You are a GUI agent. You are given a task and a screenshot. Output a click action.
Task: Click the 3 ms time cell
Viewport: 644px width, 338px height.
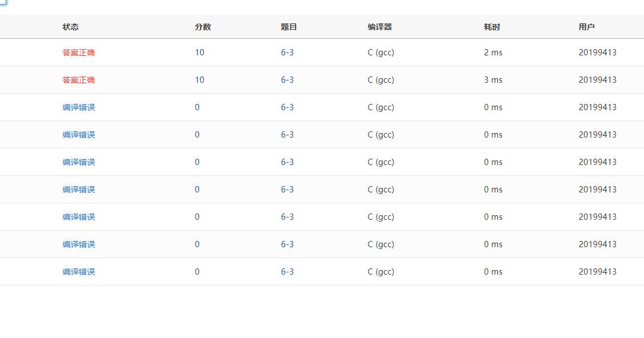point(493,80)
